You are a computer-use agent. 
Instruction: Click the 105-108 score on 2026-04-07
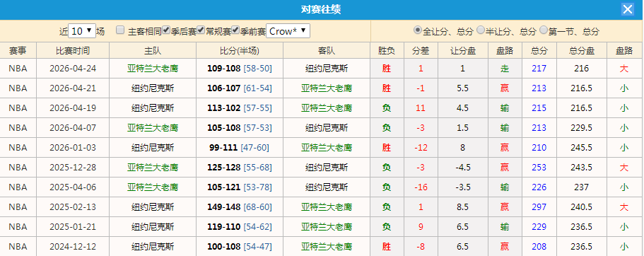(x=224, y=128)
